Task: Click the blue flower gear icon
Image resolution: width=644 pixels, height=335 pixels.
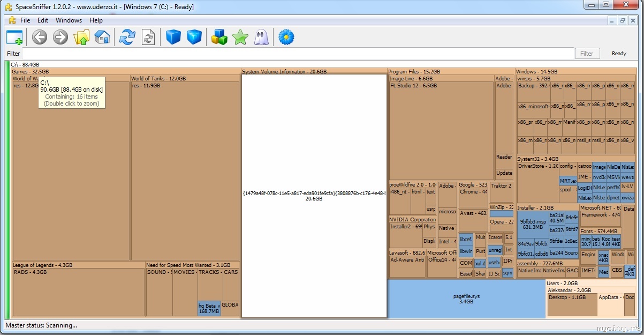Action: [x=286, y=37]
